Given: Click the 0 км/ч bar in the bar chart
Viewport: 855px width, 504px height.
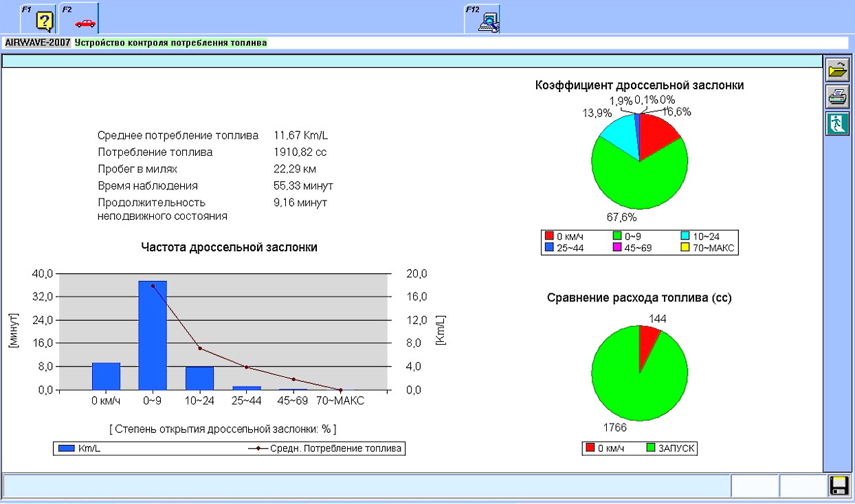Looking at the screenshot, I should pyautogui.click(x=106, y=376).
